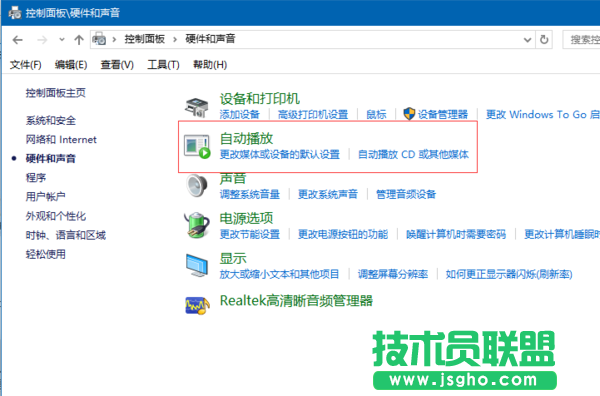Open the 设备和打印机 heading link

pos(259,99)
